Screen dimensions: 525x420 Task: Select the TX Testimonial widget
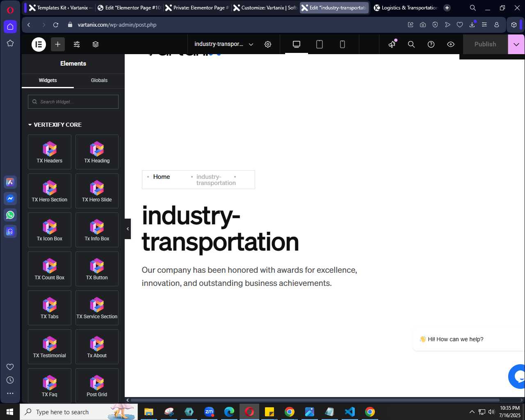tap(50, 347)
